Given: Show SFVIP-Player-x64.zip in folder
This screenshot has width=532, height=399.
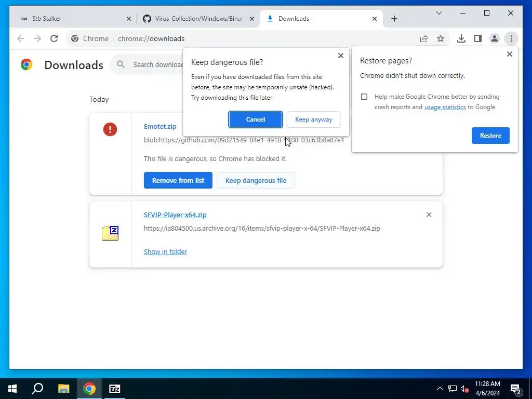Looking at the screenshot, I should click(165, 252).
